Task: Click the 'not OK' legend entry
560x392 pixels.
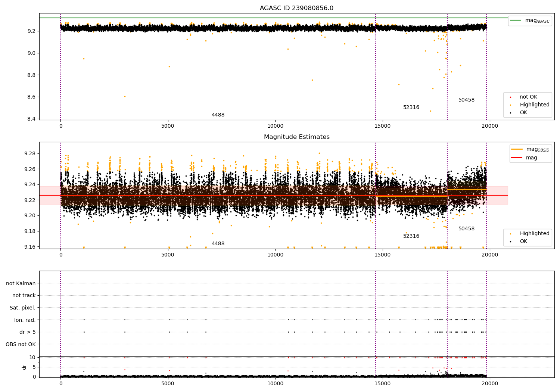Action: 528,97
